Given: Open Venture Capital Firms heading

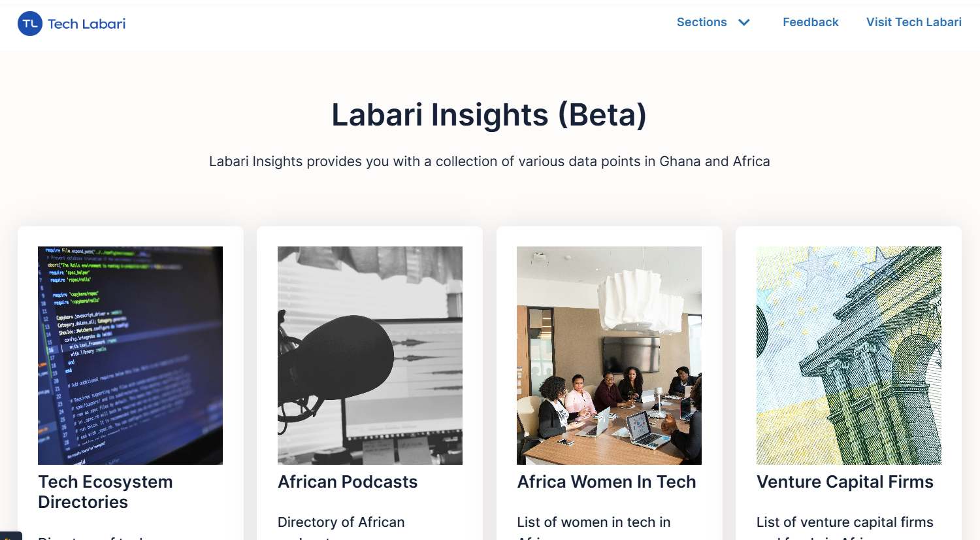Looking at the screenshot, I should 845,482.
